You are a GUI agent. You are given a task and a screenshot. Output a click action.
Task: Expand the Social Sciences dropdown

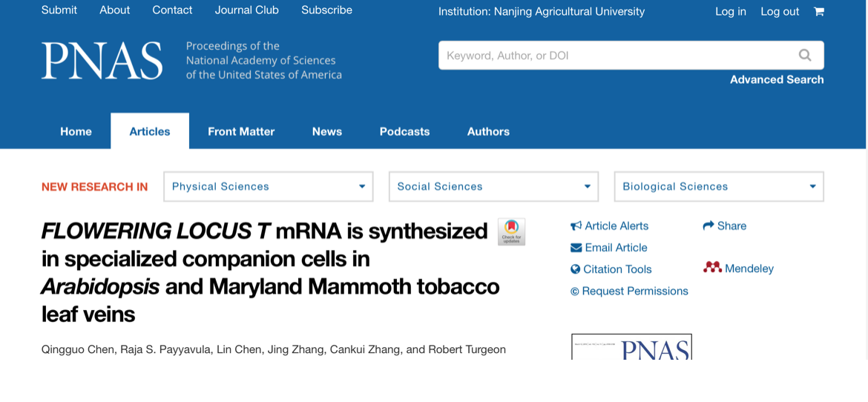(494, 187)
